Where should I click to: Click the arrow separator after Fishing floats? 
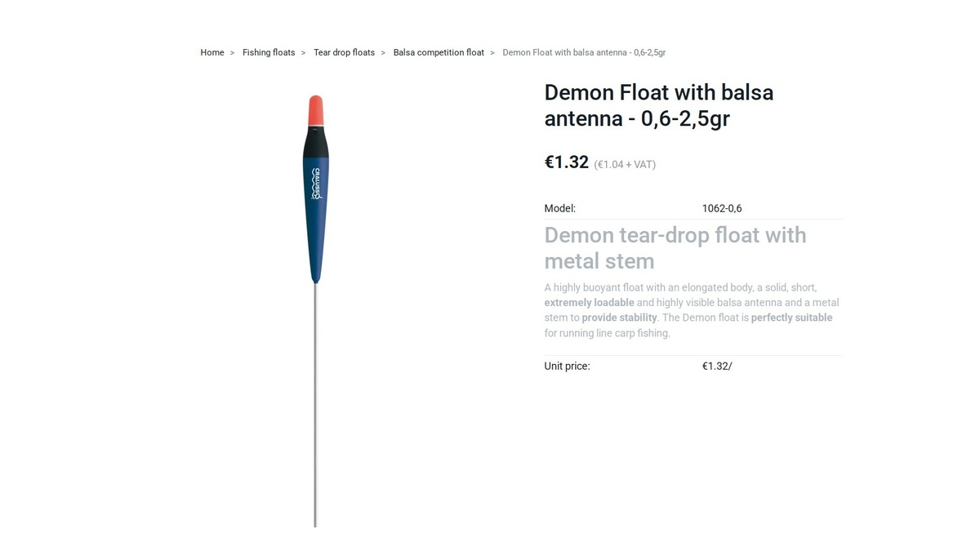pyautogui.click(x=304, y=53)
